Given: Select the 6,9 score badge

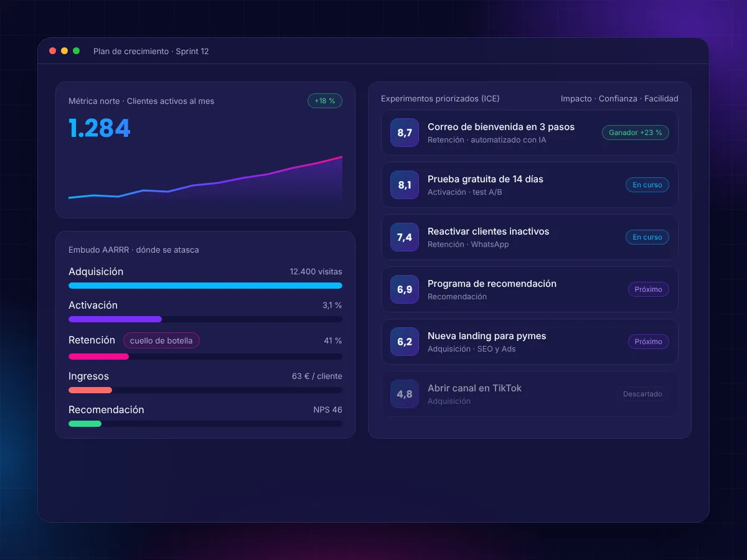Looking at the screenshot, I should [405, 289].
